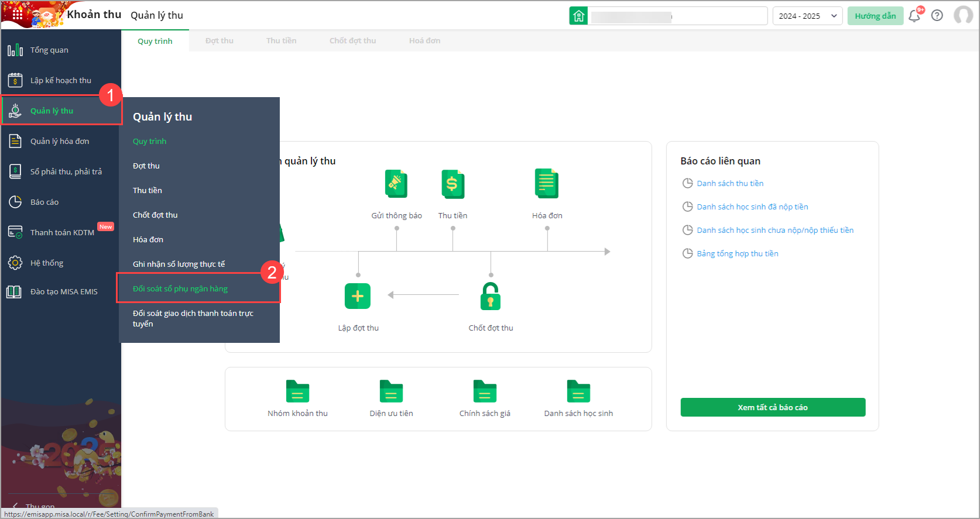Image resolution: width=980 pixels, height=519 pixels.
Task: Click the Gửi thông báo label
Action: [x=396, y=215]
